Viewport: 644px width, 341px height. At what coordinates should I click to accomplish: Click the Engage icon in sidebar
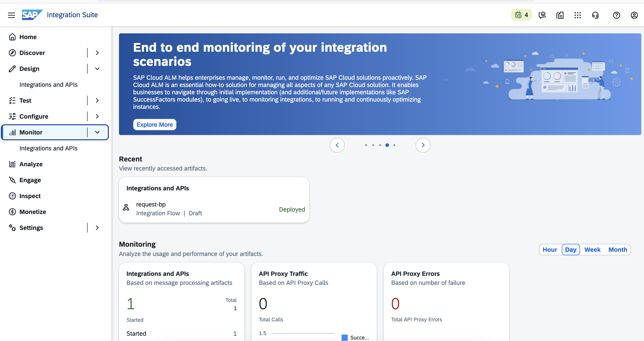pos(12,180)
